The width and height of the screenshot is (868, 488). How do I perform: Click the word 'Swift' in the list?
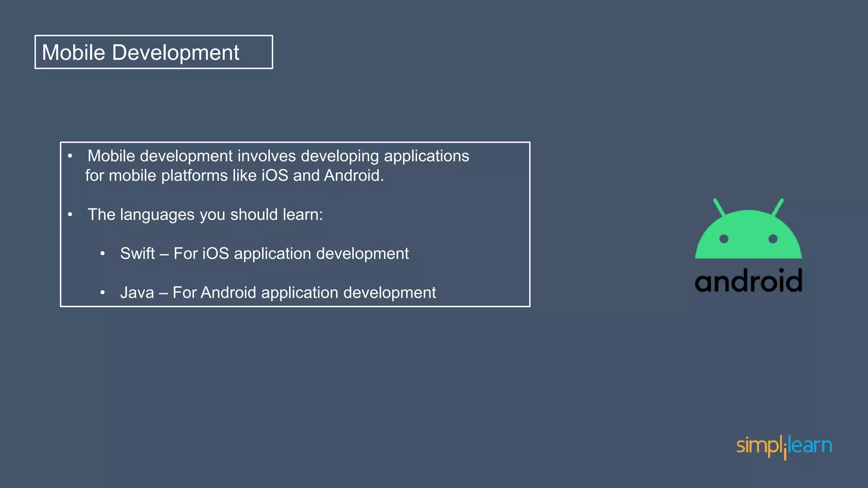tap(137, 253)
